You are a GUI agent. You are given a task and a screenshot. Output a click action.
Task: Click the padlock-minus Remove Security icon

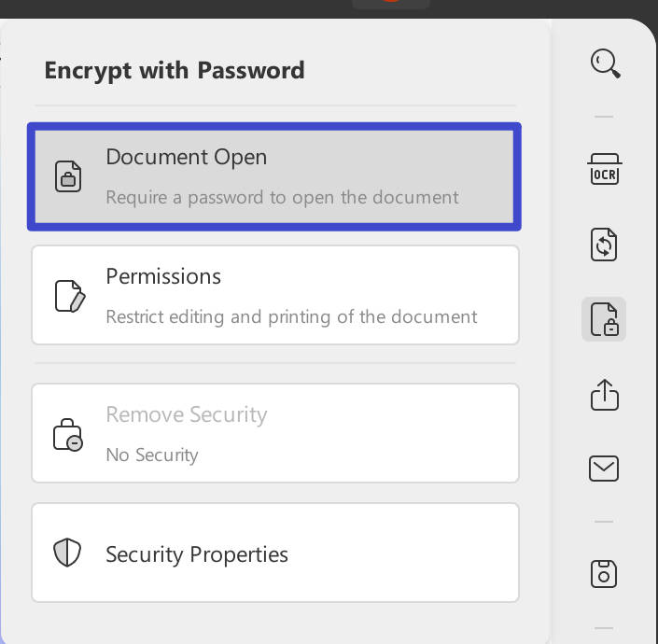(x=68, y=435)
